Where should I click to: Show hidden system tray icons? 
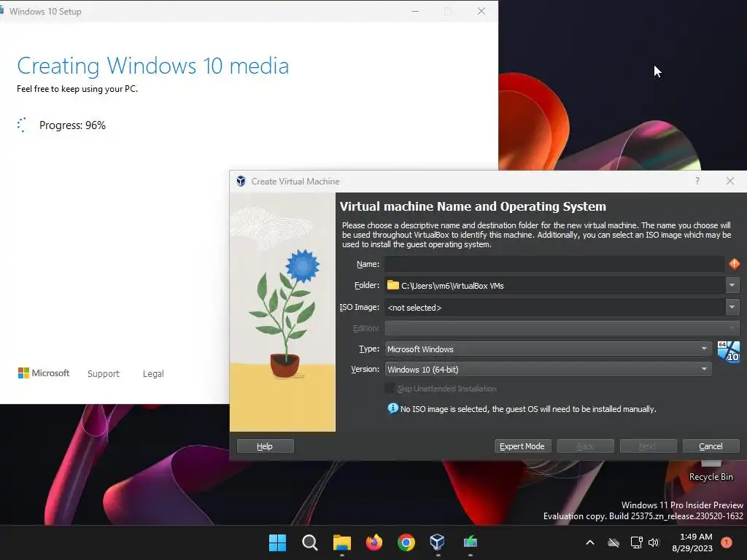click(x=589, y=542)
